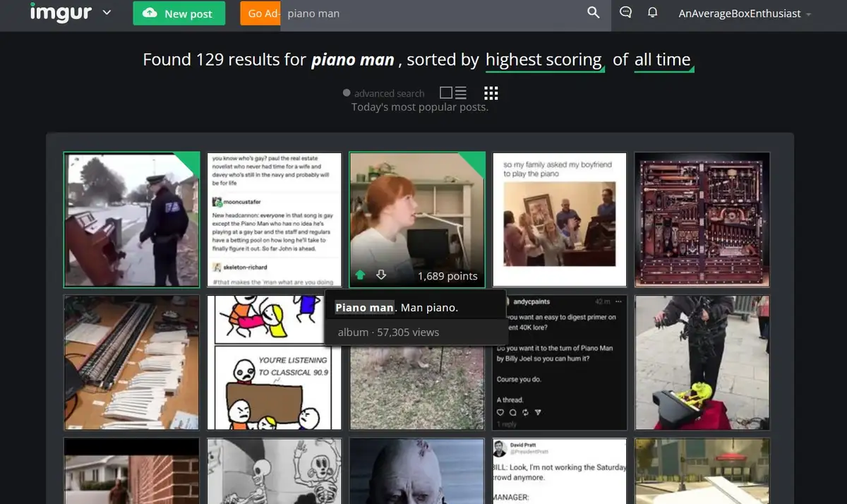This screenshot has height=504, width=847.
Task: Open the boyfriend plays piano post
Action: (560, 220)
